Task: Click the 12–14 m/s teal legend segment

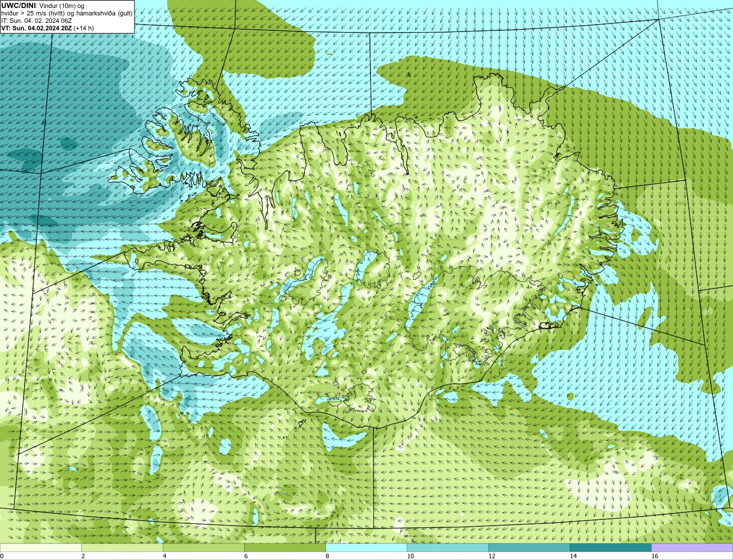Action: (529, 547)
